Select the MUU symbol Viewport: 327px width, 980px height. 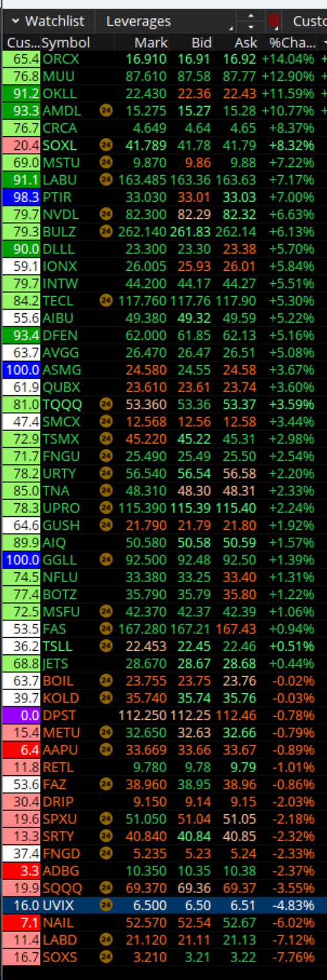(59, 76)
